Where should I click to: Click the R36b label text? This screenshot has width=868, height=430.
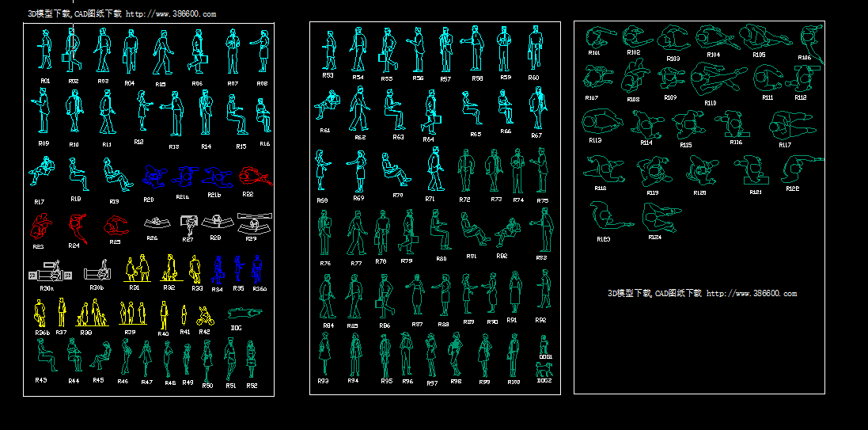(43, 333)
